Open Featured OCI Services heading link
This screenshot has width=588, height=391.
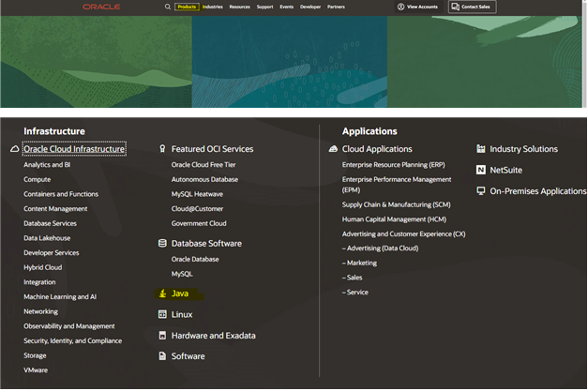click(212, 149)
